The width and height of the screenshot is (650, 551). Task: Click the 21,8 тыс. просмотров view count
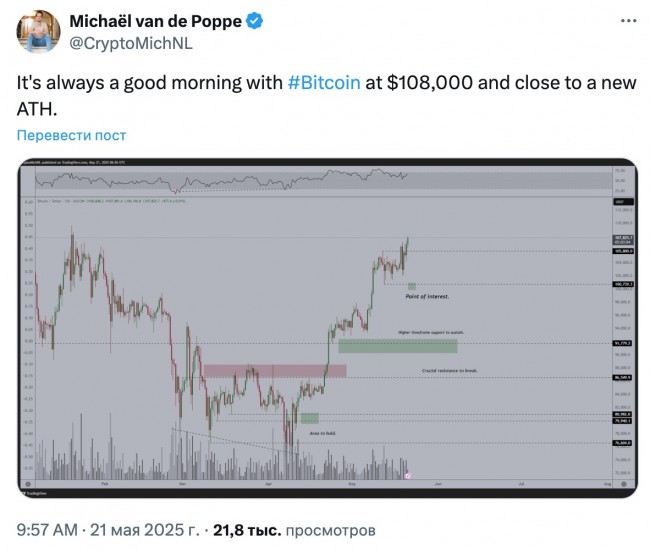point(294,530)
